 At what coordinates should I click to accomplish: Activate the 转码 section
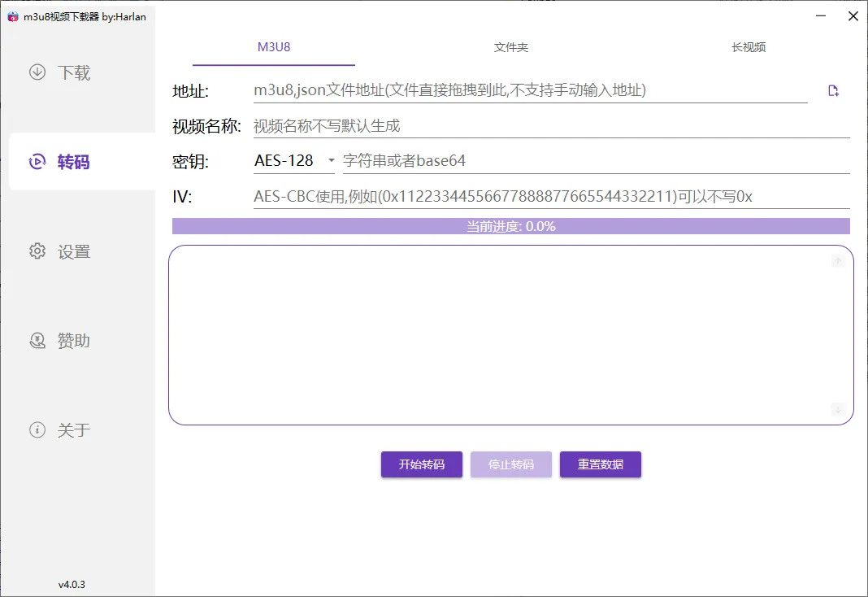point(63,161)
